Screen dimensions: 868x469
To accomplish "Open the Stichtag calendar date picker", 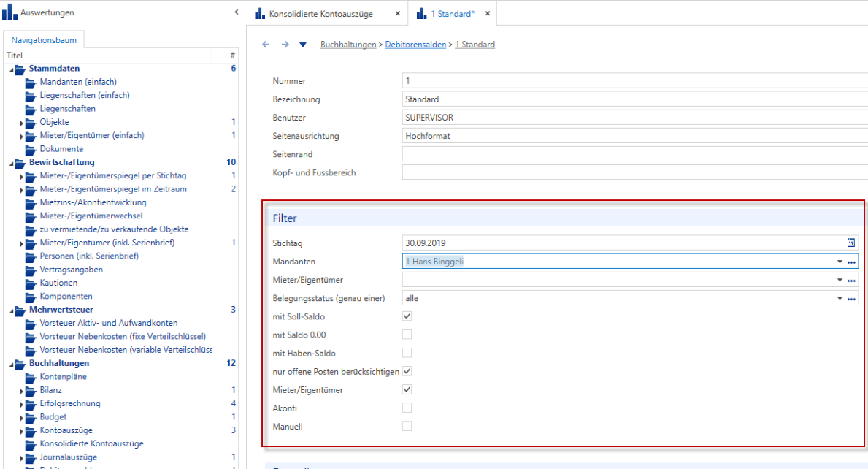I will [x=850, y=243].
